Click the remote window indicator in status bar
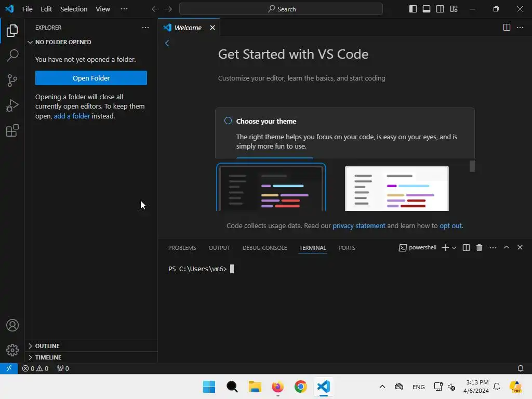 (x=9, y=368)
